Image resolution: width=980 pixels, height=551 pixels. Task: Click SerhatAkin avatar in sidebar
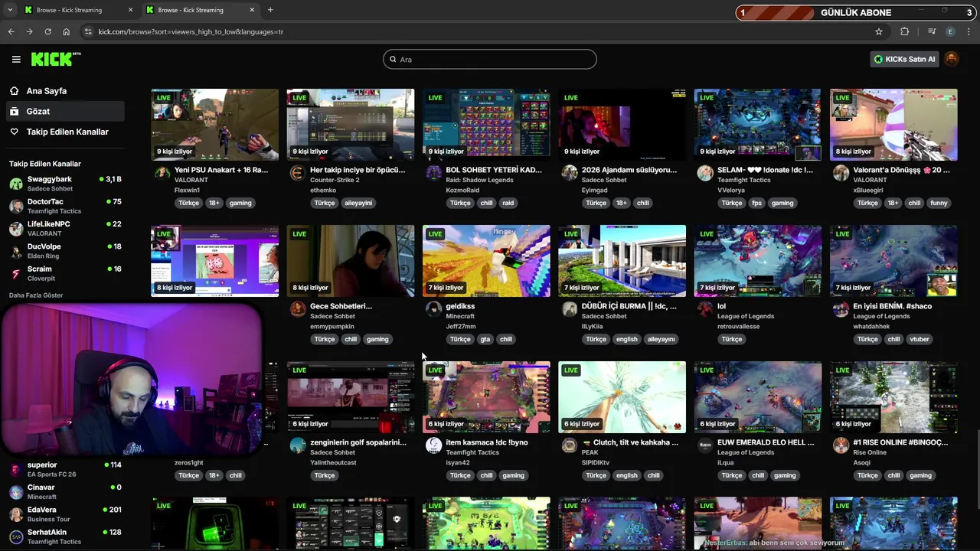coord(16,536)
